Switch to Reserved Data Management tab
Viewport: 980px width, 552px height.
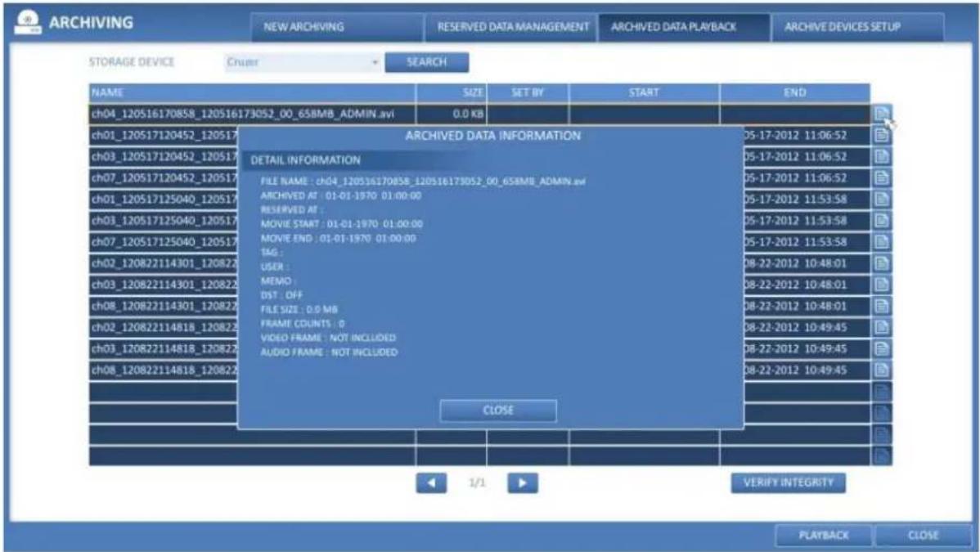point(513,27)
